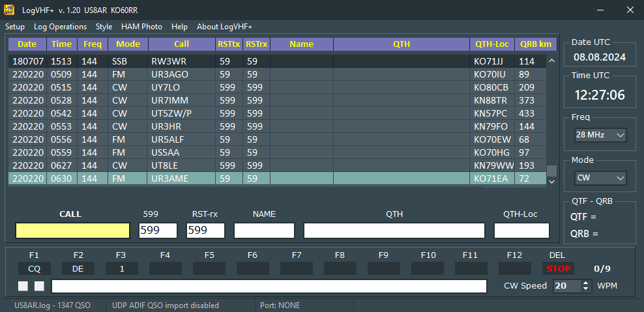Screen dimensions: 644x312
Task: Click the F2 DE macro button
Action: click(x=78, y=268)
